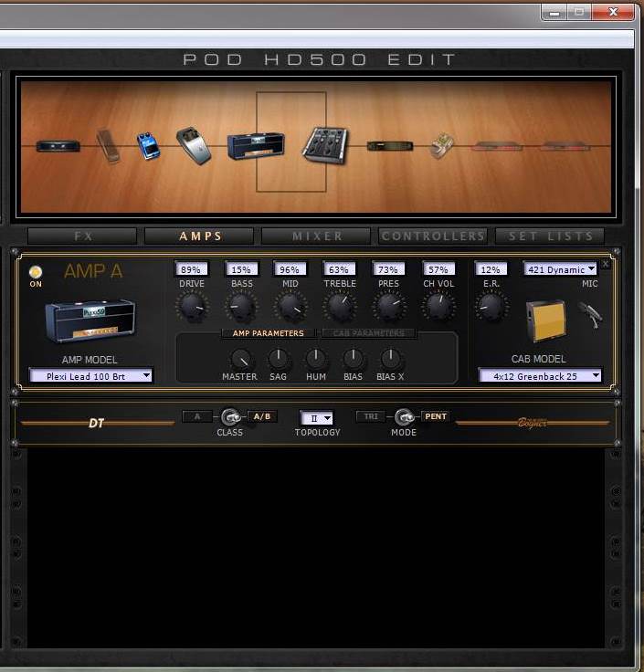644x672 pixels.
Task: Click the CH VOL knob
Action: point(438,307)
